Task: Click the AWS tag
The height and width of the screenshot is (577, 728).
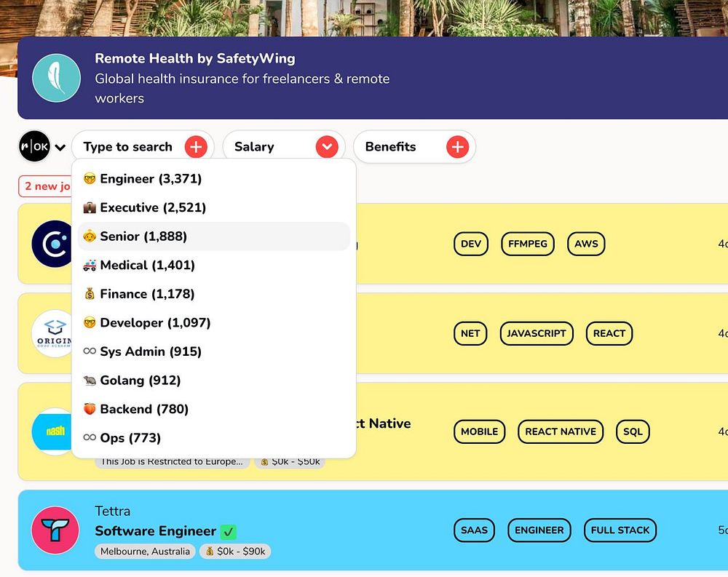Action: pyautogui.click(x=586, y=244)
